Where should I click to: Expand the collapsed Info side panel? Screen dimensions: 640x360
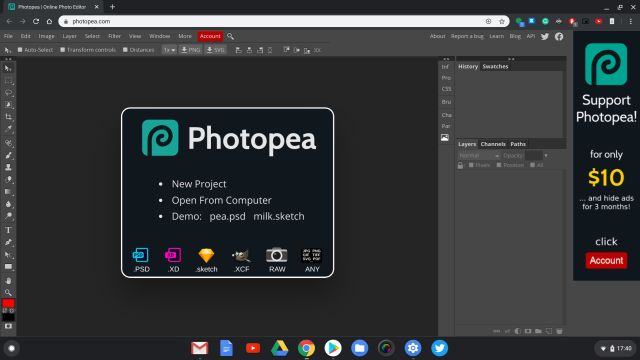click(445, 67)
